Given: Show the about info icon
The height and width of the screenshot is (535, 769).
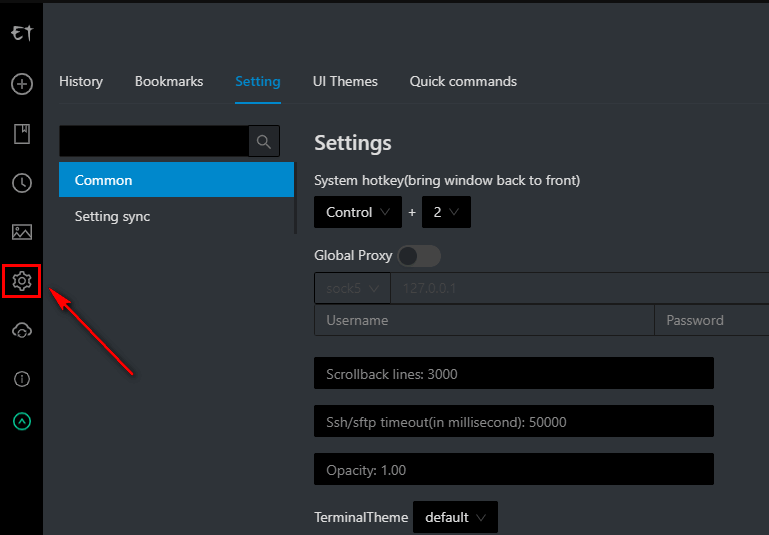Looking at the screenshot, I should 21,379.
